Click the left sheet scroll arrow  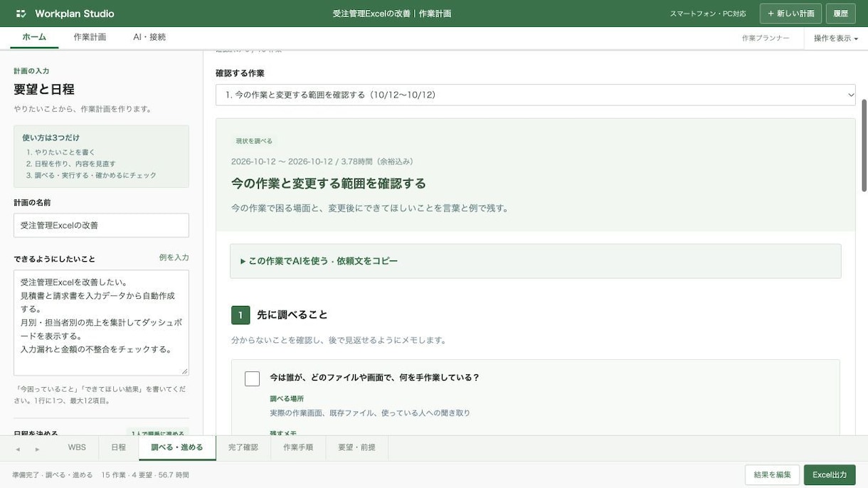[18, 449]
